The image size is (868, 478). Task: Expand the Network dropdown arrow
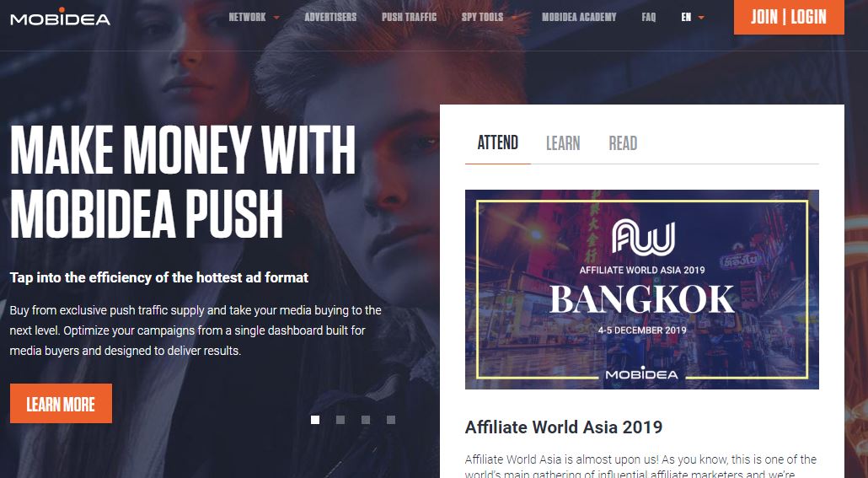coord(276,18)
